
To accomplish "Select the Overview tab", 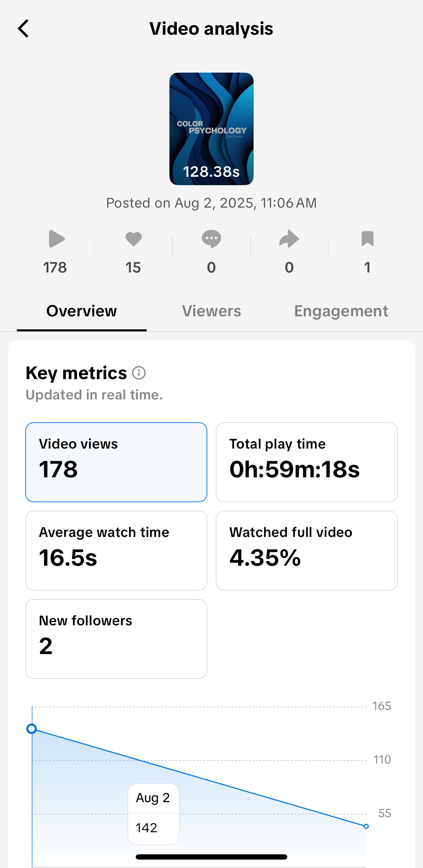I will click(x=81, y=311).
